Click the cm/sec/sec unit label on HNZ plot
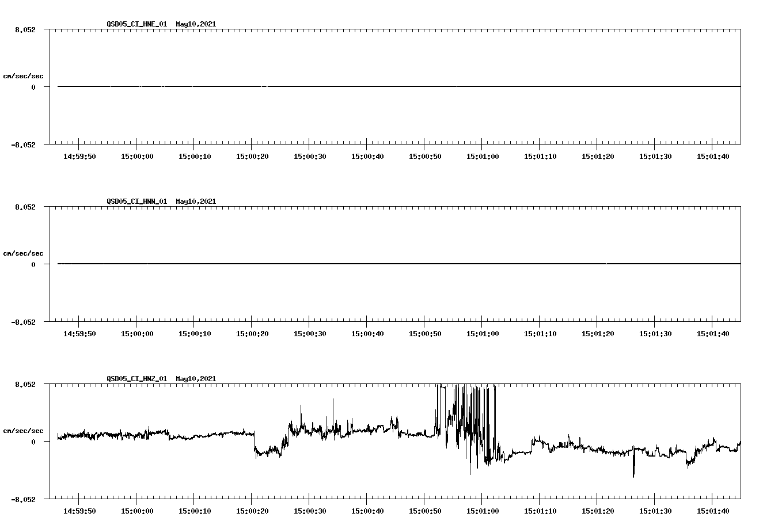Viewport: 782px width, 532px height. tap(23, 431)
